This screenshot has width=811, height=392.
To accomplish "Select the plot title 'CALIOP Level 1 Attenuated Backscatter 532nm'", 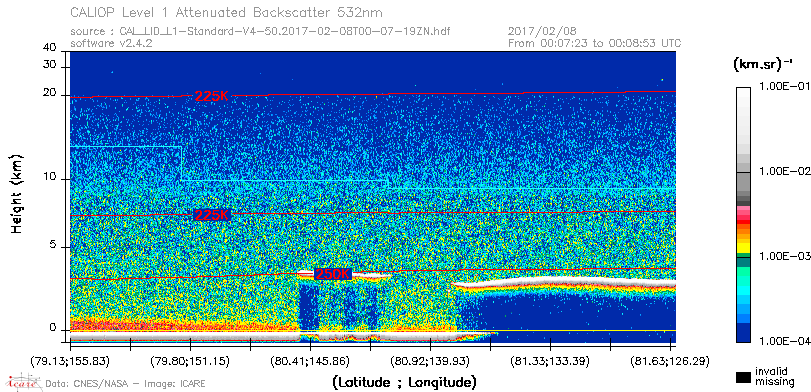I will pyautogui.click(x=227, y=12).
